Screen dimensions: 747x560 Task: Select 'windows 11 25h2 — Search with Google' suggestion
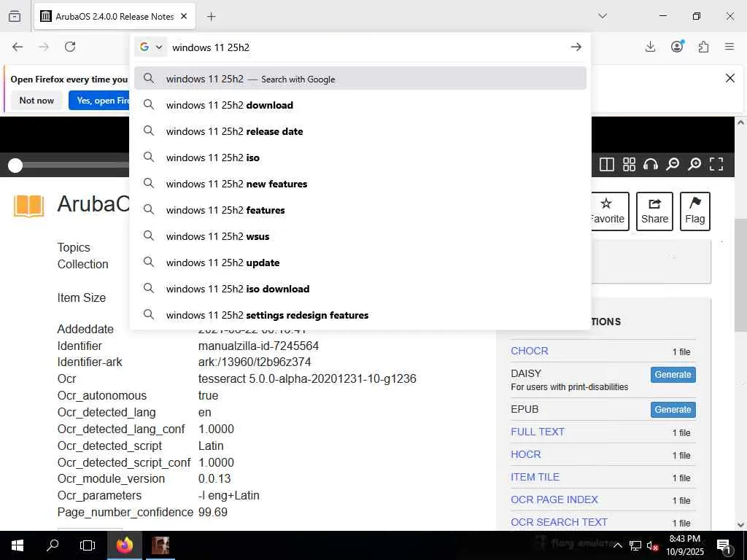tap(360, 79)
